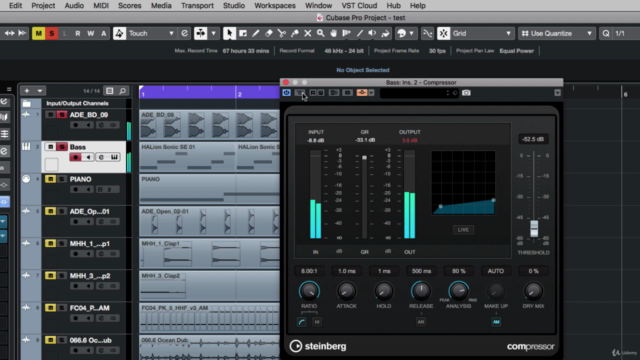Open the Touch automation mode dropdown
The height and width of the screenshot is (360, 640).
(x=151, y=33)
